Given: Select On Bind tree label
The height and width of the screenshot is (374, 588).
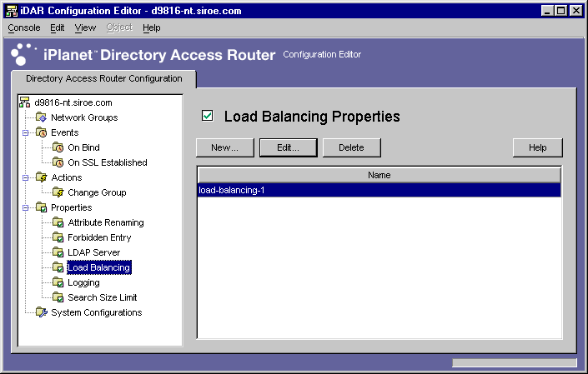Looking at the screenshot, I should tap(83, 147).
